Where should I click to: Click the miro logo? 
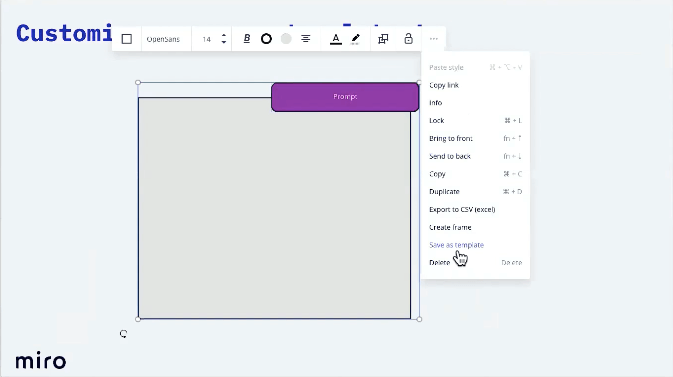coord(41,360)
